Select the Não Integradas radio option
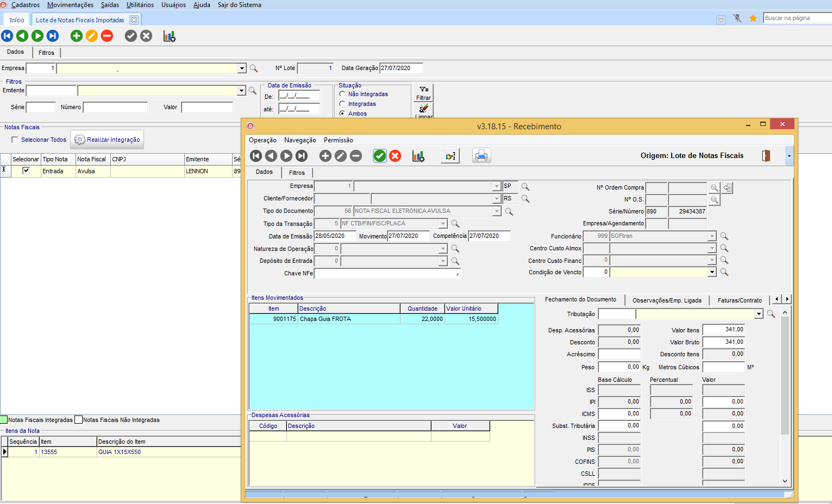Viewport: 832px width, 504px height. 342,94
